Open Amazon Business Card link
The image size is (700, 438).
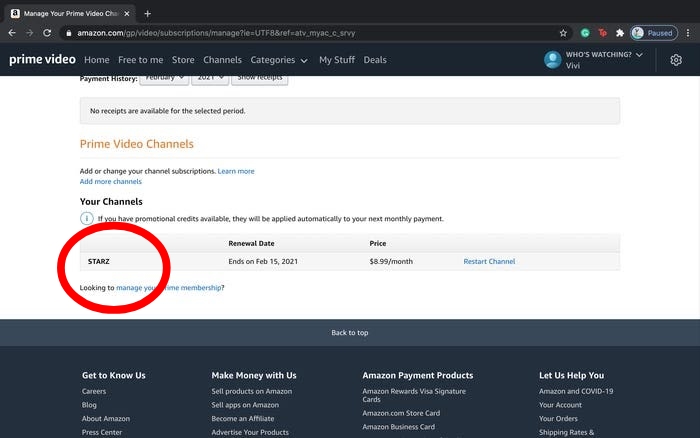399,427
